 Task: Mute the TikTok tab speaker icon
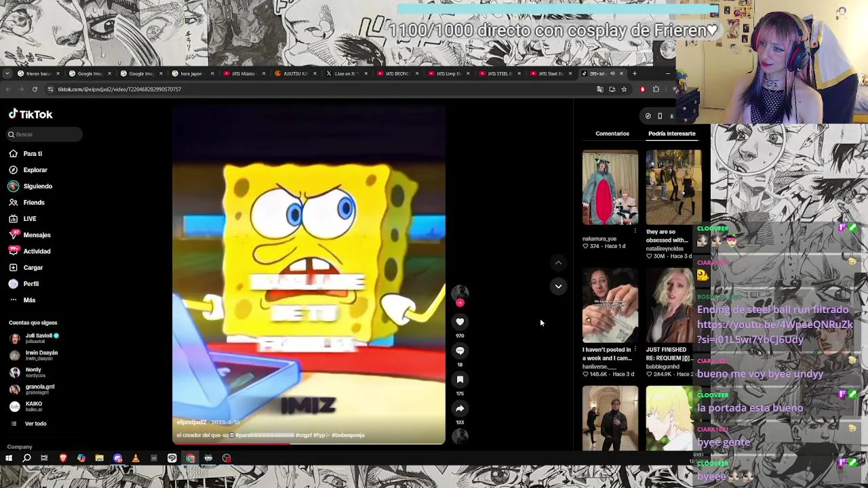pos(612,73)
